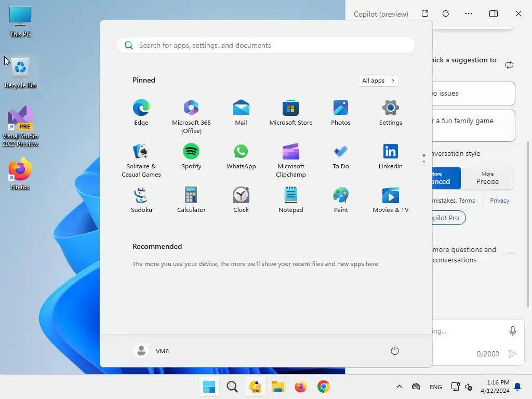Screen dimensions: 532x399
Task: Open LinkedIn
Action: pyautogui.click(x=391, y=156)
